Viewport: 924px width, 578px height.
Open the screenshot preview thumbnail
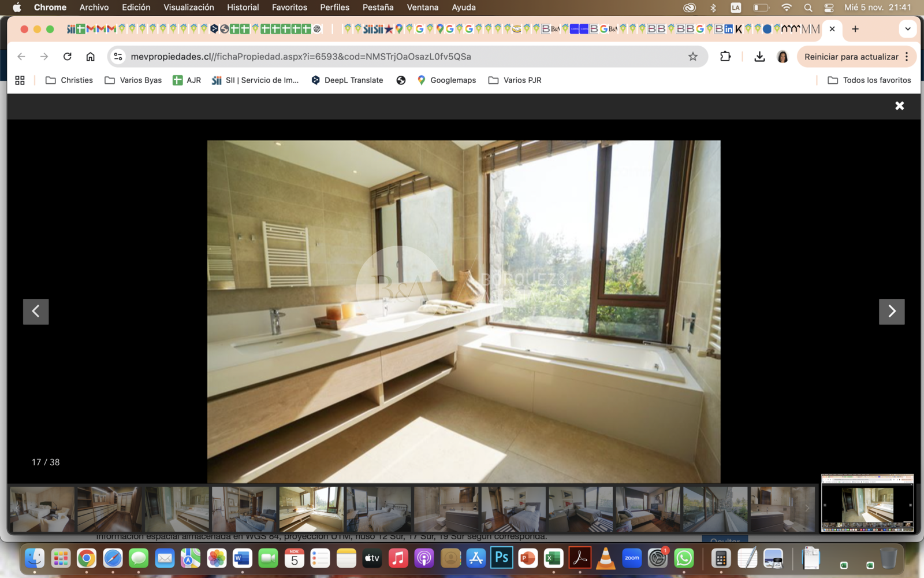(867, 503)
